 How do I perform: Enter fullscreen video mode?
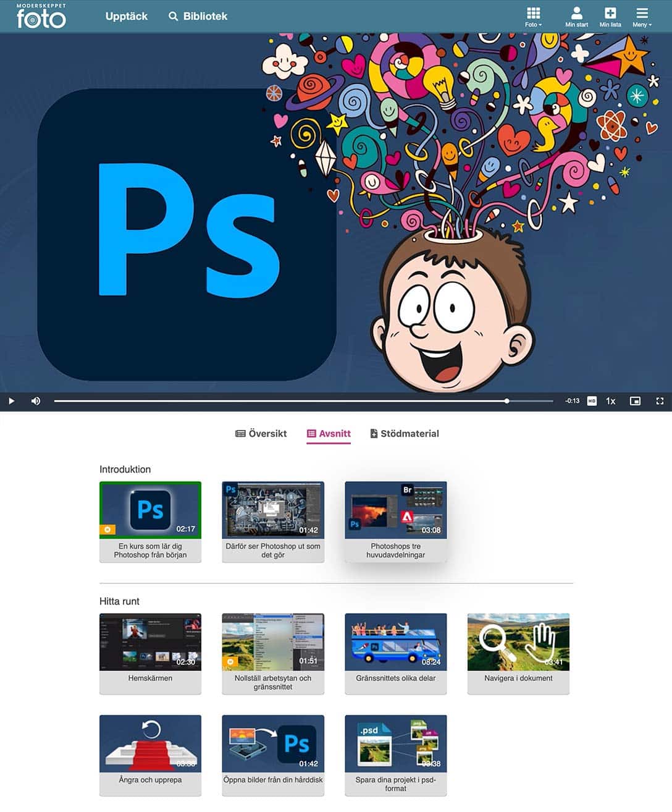pos(660,401)
